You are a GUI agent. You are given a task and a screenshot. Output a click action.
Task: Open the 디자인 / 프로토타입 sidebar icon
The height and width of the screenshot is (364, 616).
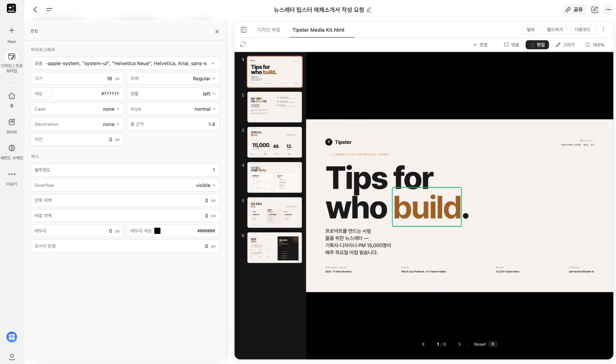click(x=12, y=57)
